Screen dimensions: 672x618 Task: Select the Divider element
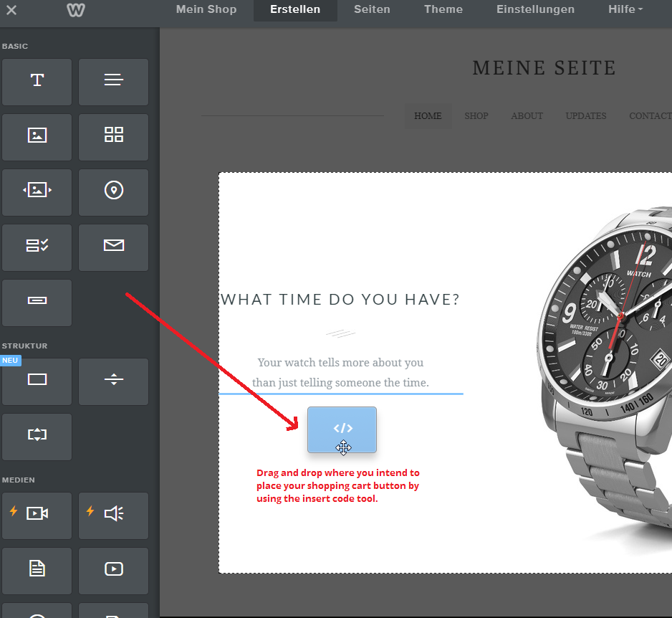pyautogui.click(x=114, y=381)
